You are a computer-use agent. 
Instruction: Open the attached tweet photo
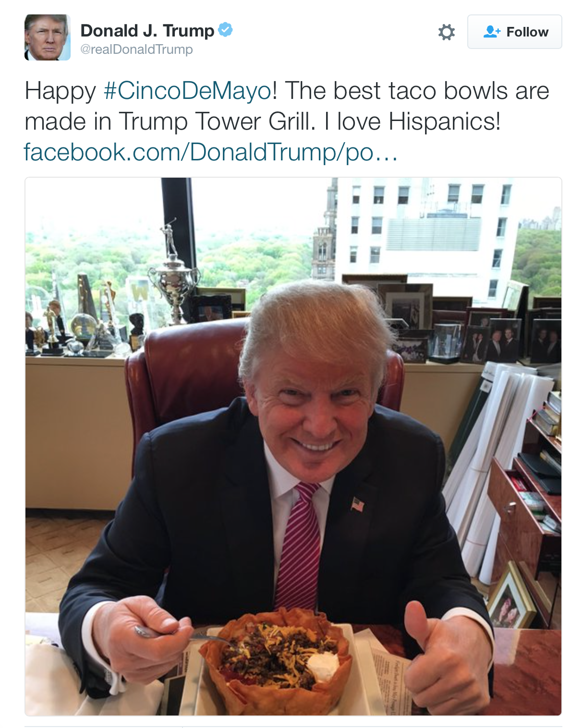(x=293, y=447)
